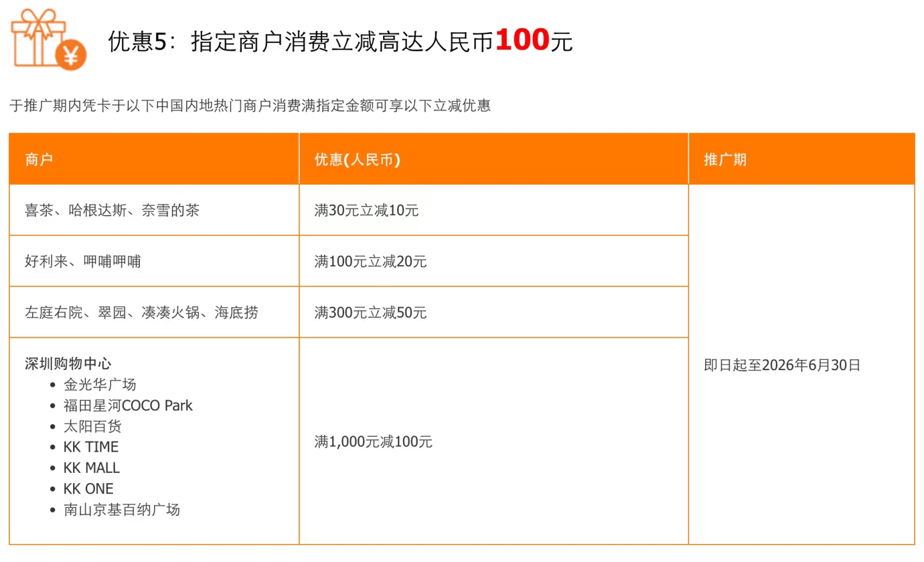This screenshot has width=924, height=562.
Task: Click the 太阳百货 list item
Action: point(92,427)
